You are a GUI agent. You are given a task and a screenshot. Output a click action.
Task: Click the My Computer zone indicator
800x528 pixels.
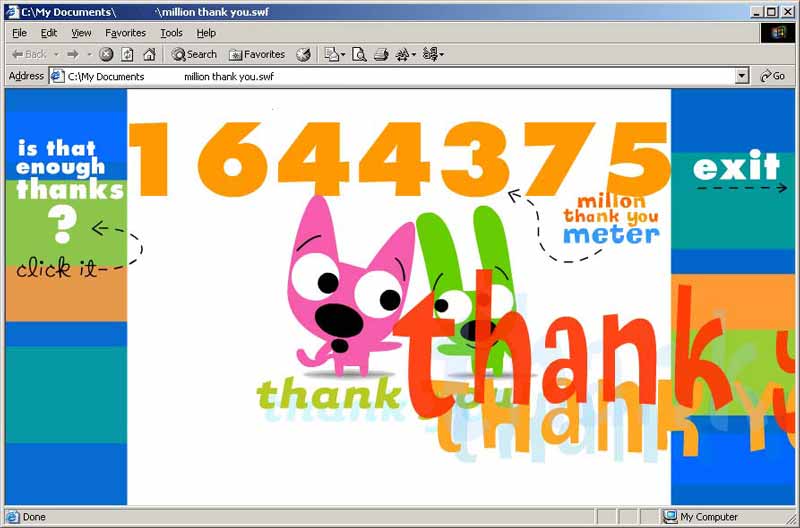pyautogui.click(x=702, y=517)
